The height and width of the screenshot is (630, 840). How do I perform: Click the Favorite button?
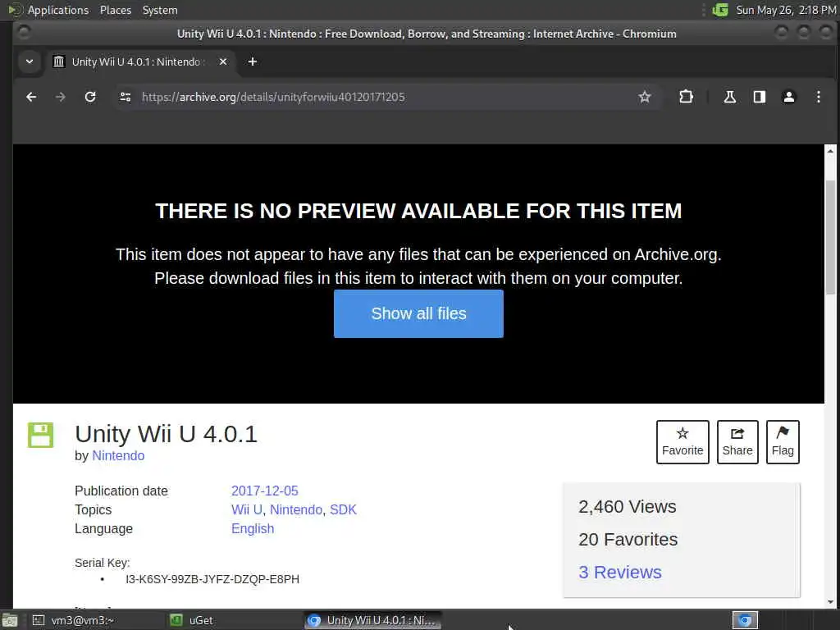[682, 442]
